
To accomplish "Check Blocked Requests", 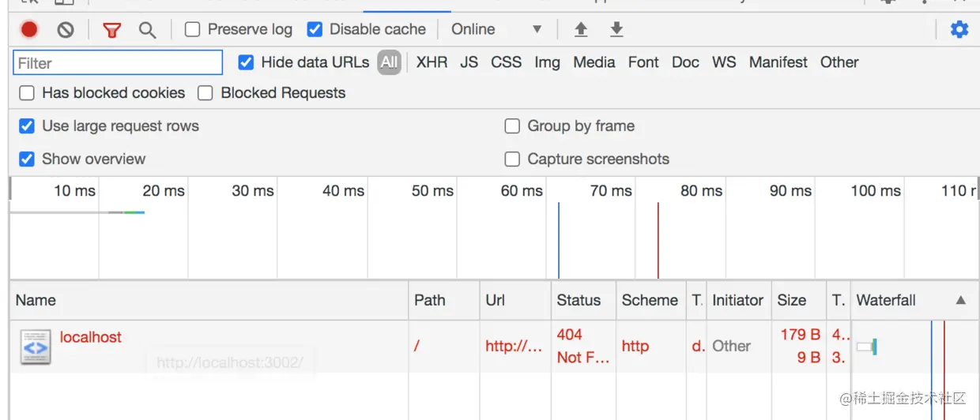I will tap(205, 93).
